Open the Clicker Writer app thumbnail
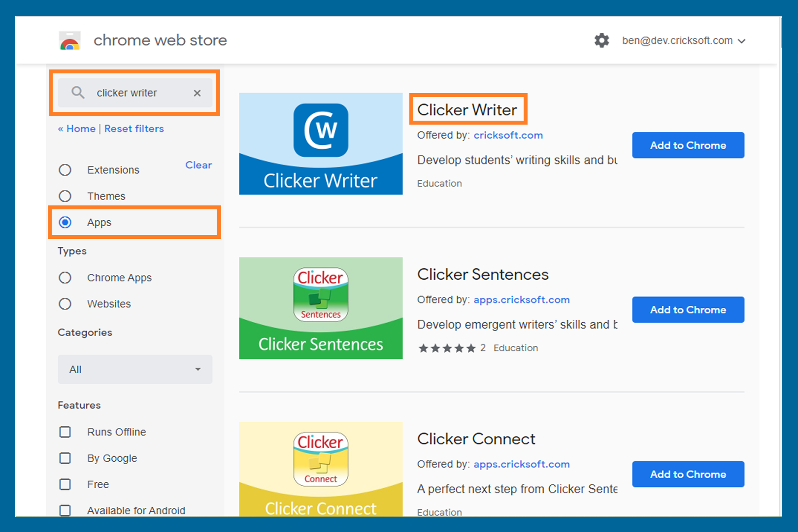Screen dimensions: 798x532 (x=321, y=144)
